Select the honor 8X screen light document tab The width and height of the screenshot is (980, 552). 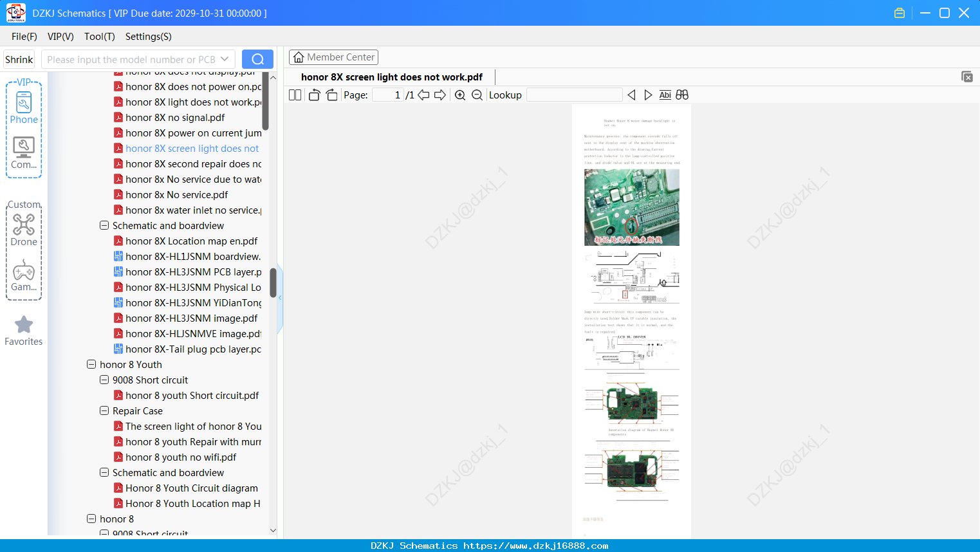pyautogui.click(x=392, y=77)
